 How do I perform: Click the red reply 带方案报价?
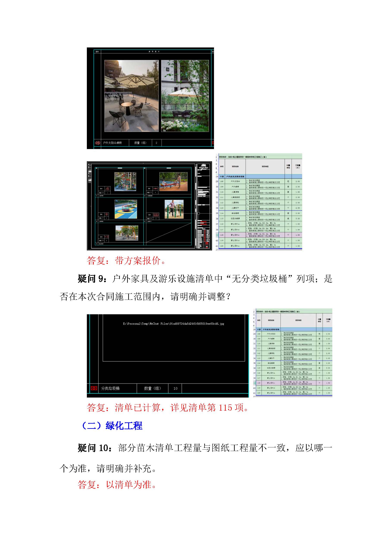(127, 261)
